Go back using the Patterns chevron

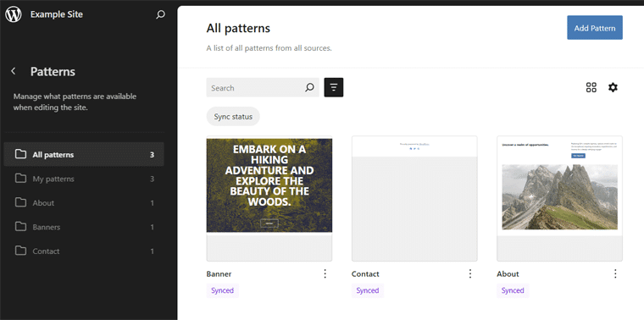tap(14, 71)
